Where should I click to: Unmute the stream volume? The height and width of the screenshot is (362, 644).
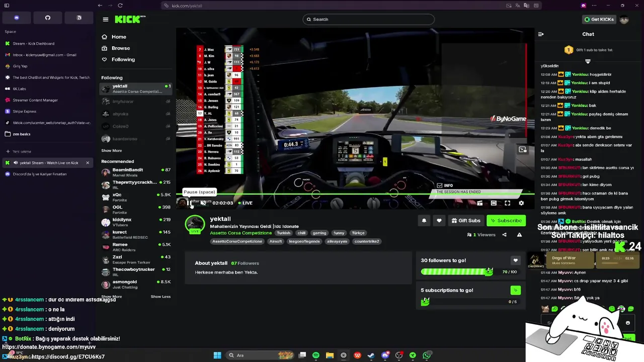coord(203,203)
